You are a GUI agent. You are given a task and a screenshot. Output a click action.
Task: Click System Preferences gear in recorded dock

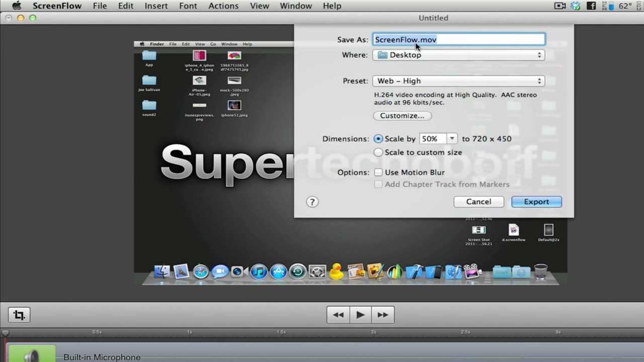click(317, 272)
